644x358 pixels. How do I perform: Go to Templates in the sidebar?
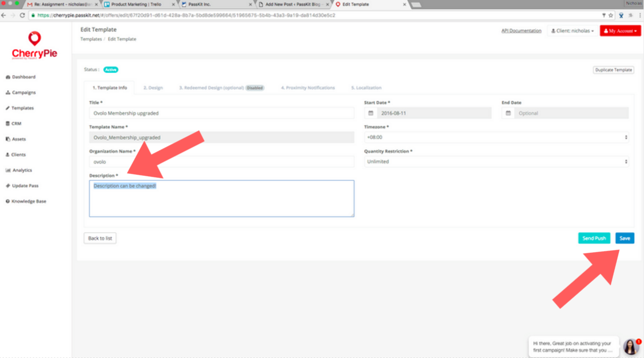pos(20,108)
